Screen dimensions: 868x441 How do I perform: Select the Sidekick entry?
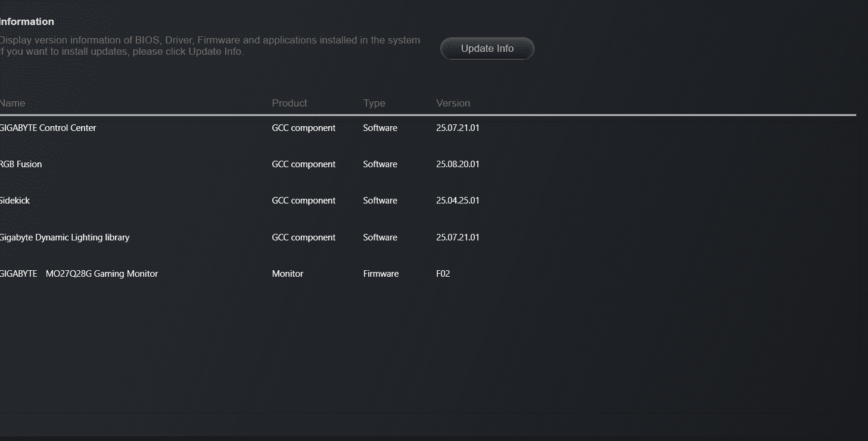[x=15, y=201]
